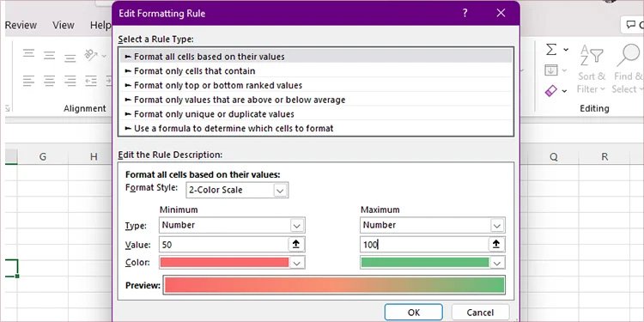Viewport: 644px width, 322px height.
Task: Confirm the rule with OK button
Action: pyautogui.click(x=414, y=313)
